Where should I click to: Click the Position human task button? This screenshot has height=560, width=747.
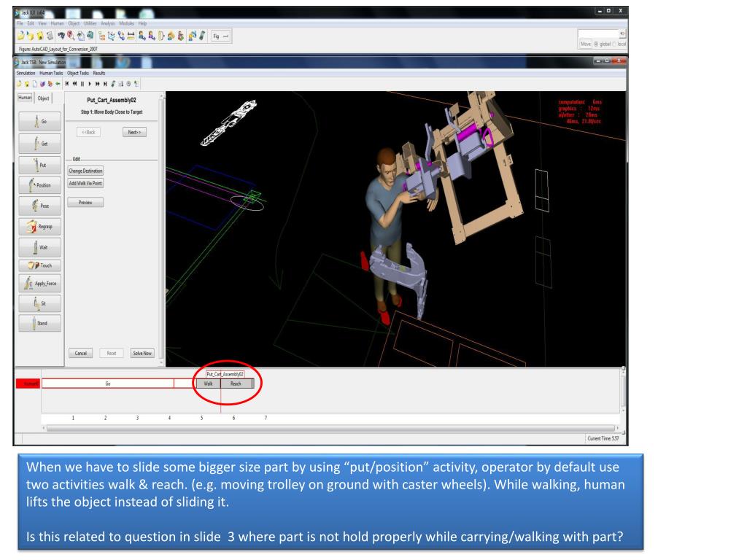click(x=40, y=185)
